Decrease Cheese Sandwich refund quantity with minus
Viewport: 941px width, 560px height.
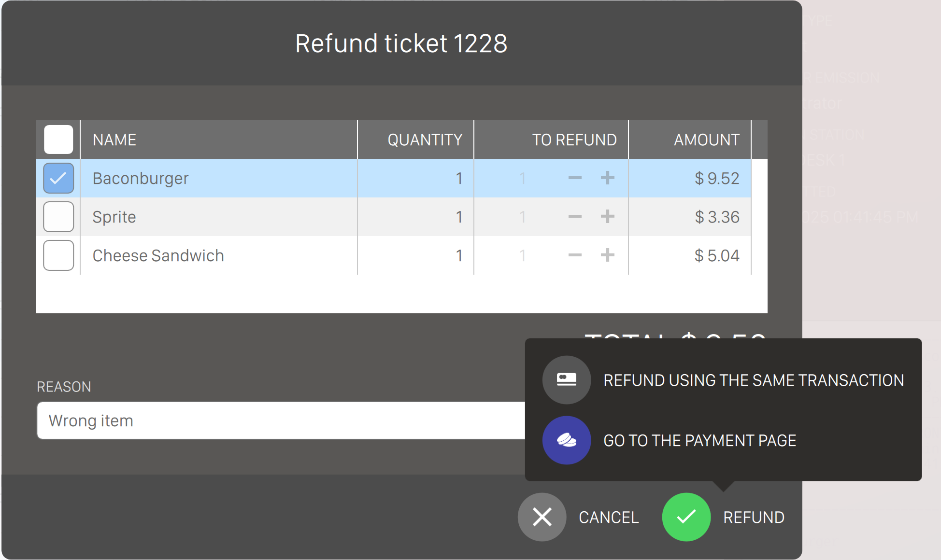click(575, 255)
